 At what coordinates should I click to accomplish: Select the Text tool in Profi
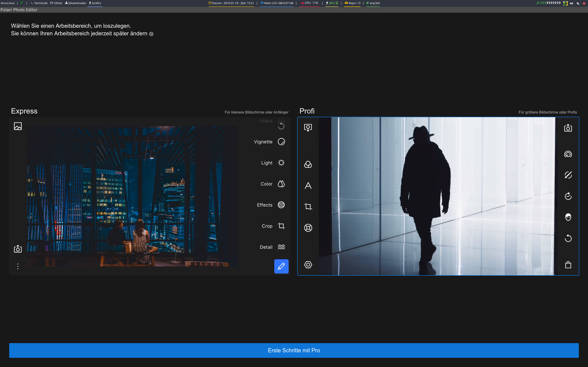308,186
